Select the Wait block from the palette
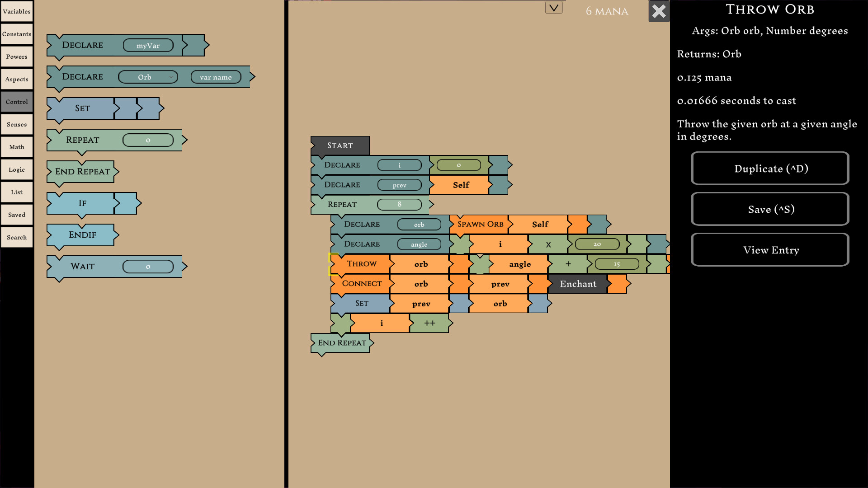 coord(82,266)
